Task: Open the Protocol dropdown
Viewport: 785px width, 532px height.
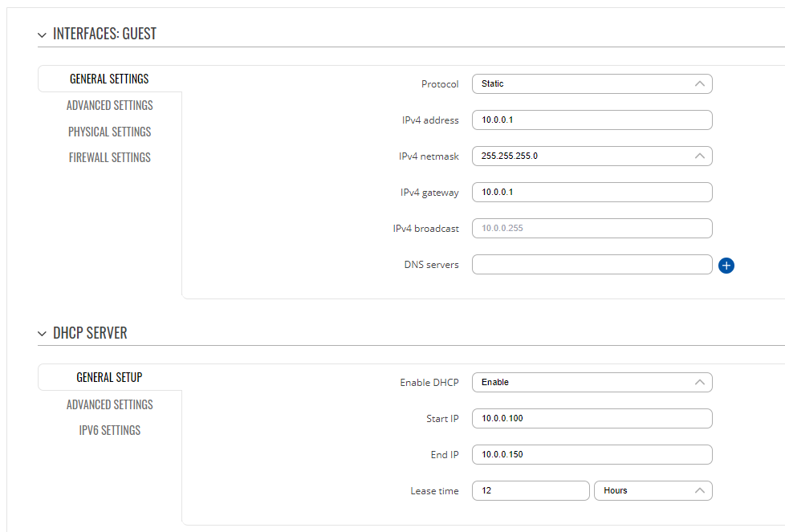Action: coord(592,84)
